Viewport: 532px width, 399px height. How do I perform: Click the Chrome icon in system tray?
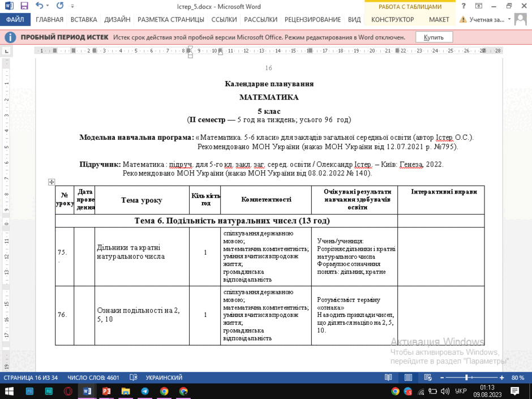(x=395, y=391)
